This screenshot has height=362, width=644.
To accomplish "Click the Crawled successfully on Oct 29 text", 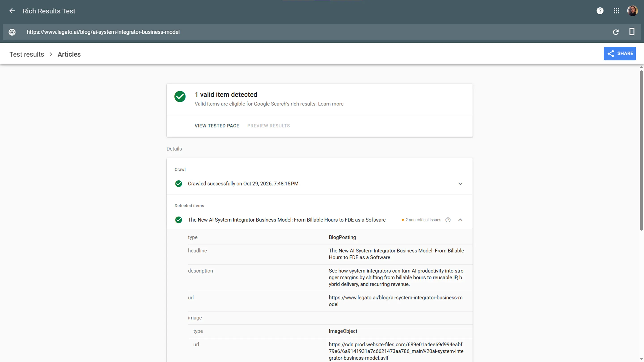I will (243, 184).
